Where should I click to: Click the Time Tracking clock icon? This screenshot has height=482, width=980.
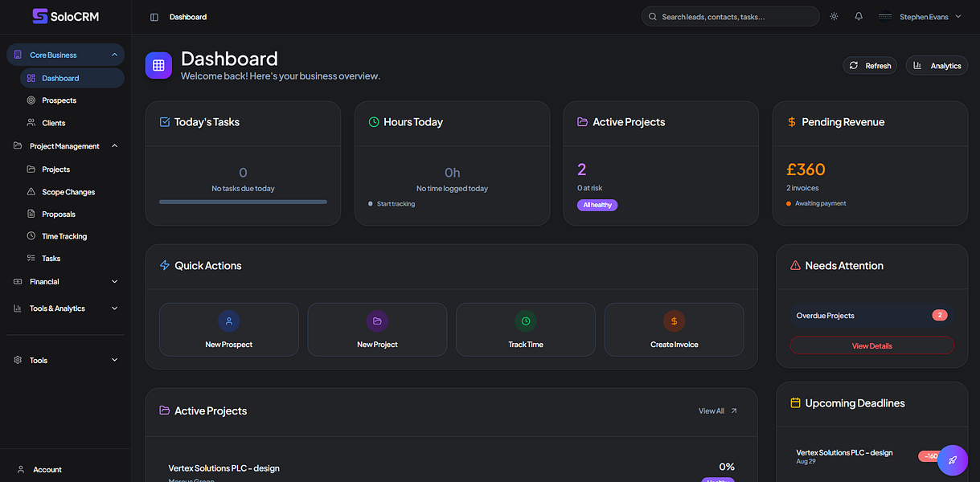tap(31, 236)
